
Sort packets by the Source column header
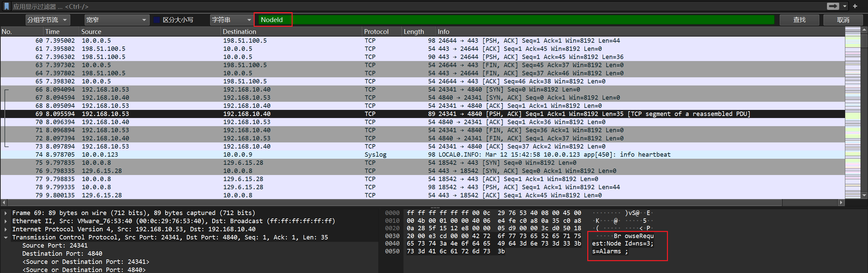click(x=91, y=32)
